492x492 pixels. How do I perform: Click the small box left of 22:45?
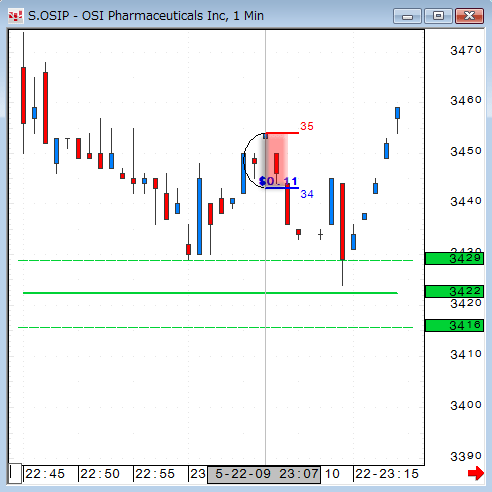point(15,473)
